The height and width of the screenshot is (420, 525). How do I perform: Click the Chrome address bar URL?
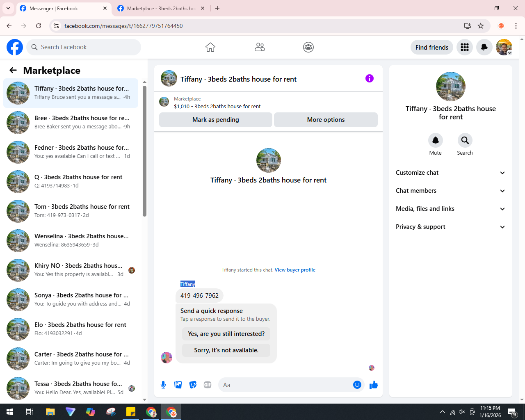coord(123,26)
